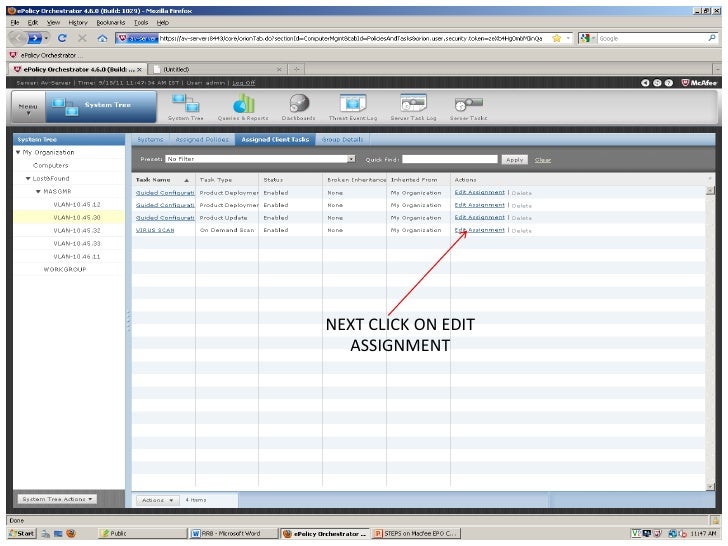The image size is (728, 546).
Task: Open the Server Task Log icon
Action: (x=413, y=107)
